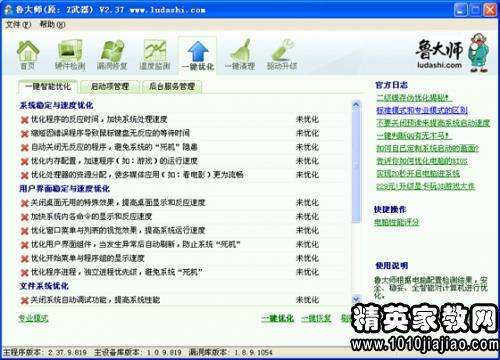Select the 系统稳定与速度优化 section heading

pos(56,106)
